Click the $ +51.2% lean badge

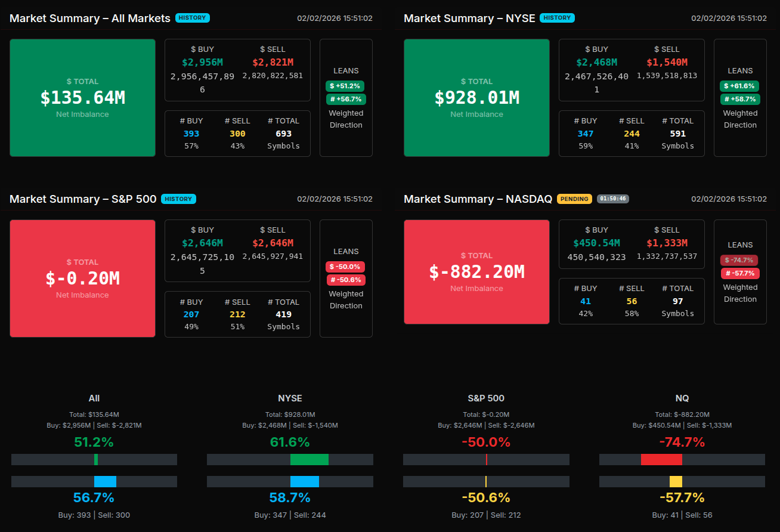(x=345, y=86)
